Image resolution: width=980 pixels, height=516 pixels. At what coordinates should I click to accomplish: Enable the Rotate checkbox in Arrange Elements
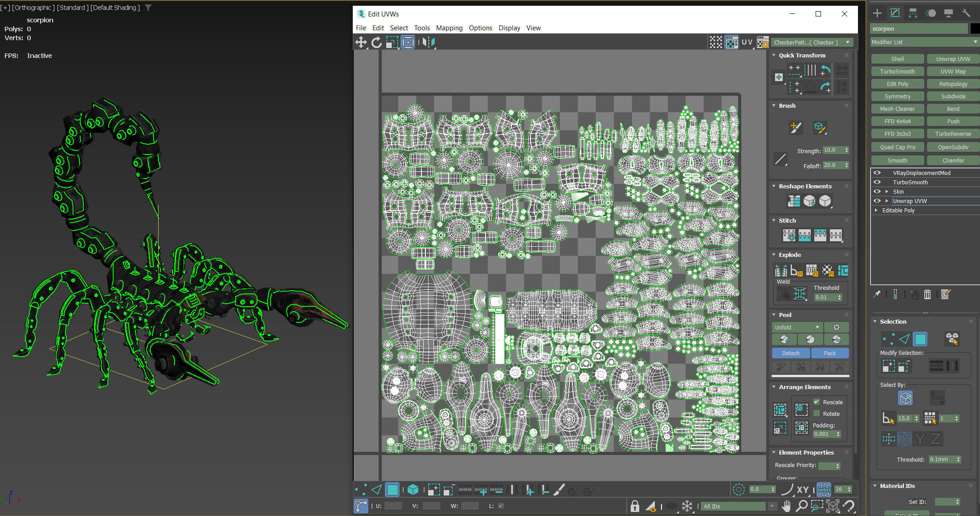(x=817, y=414)
